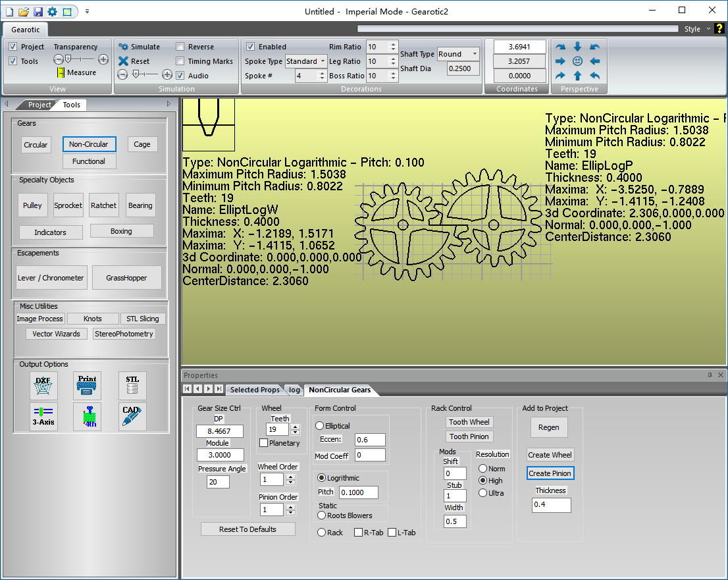Click the smiley face perspective icon
This screenshot has height=580, width=728.
pos(577,61)
